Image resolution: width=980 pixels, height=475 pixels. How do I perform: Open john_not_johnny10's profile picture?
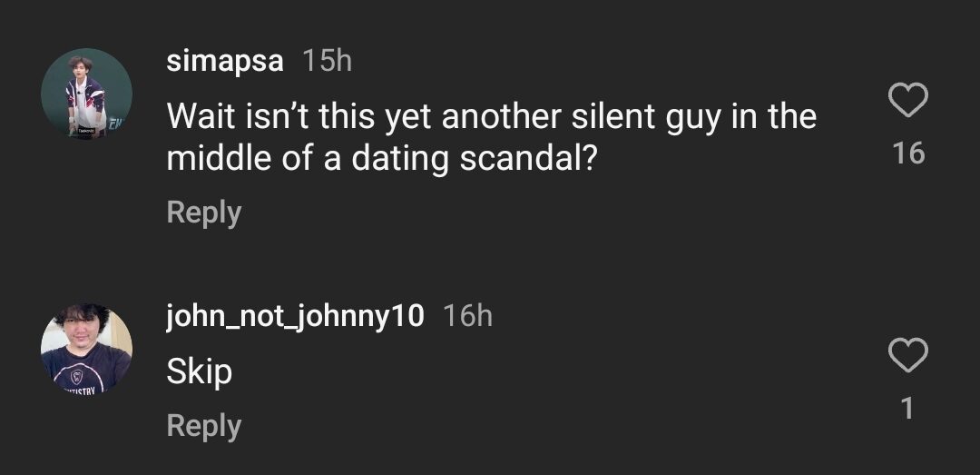click(87, 349)
